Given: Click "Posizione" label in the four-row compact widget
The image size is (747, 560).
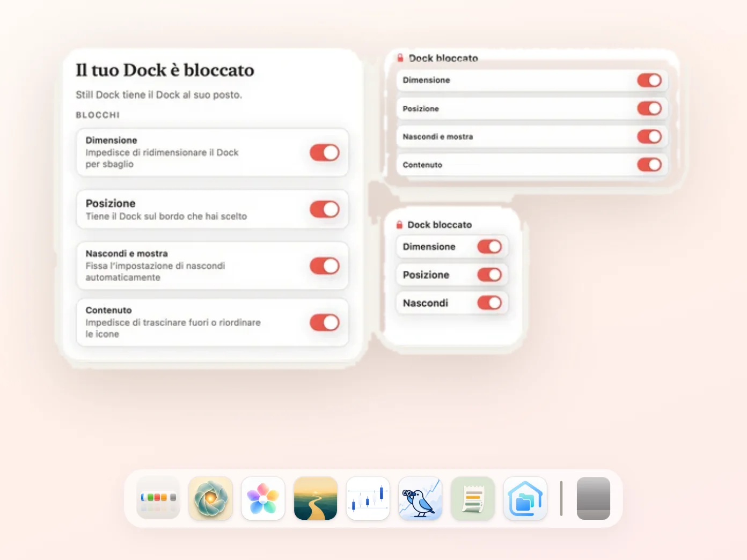Looking at the screenshot, I should point(421,108).
